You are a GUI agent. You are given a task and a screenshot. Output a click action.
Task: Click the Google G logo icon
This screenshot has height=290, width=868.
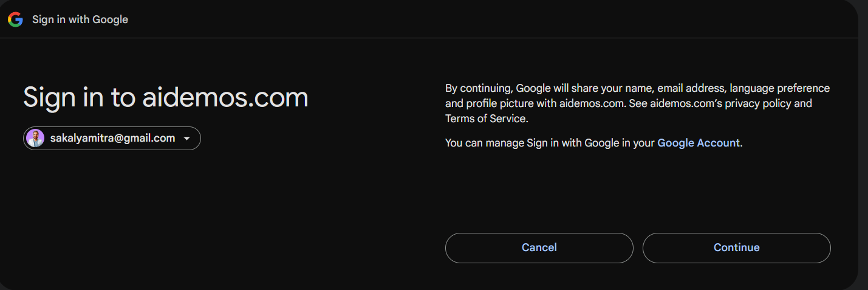(15, 19)
